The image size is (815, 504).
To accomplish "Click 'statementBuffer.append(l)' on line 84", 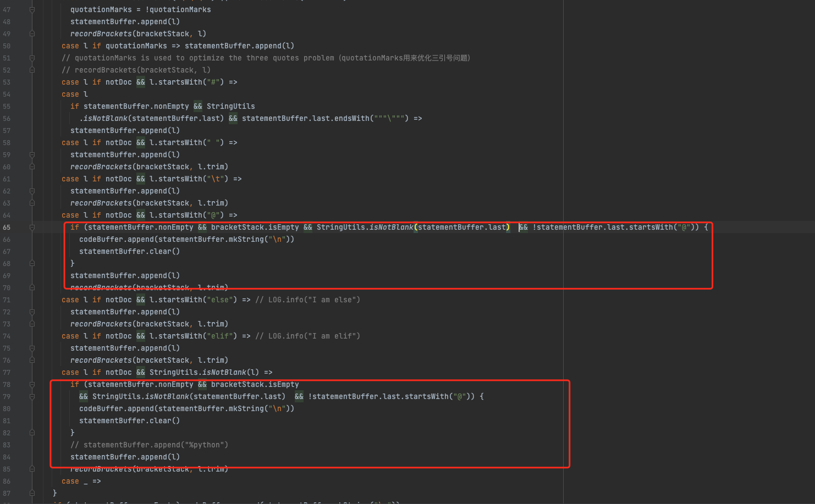I will (125, 457).
